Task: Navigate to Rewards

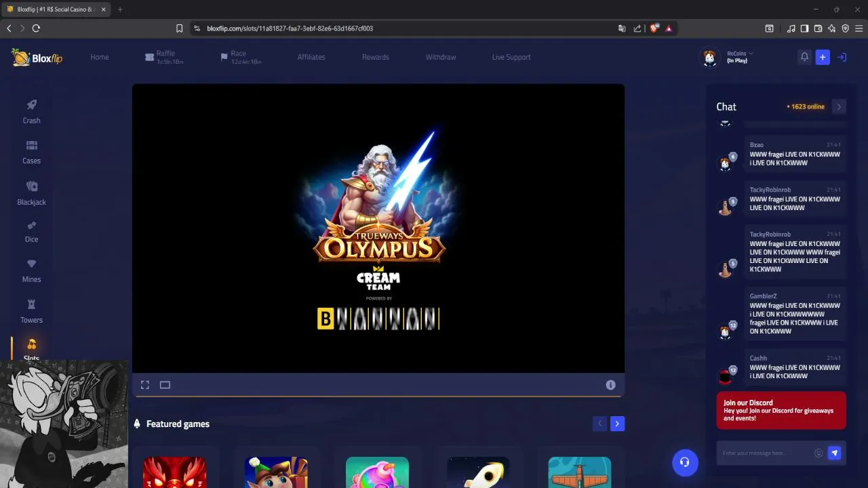Action: [376, 57]
